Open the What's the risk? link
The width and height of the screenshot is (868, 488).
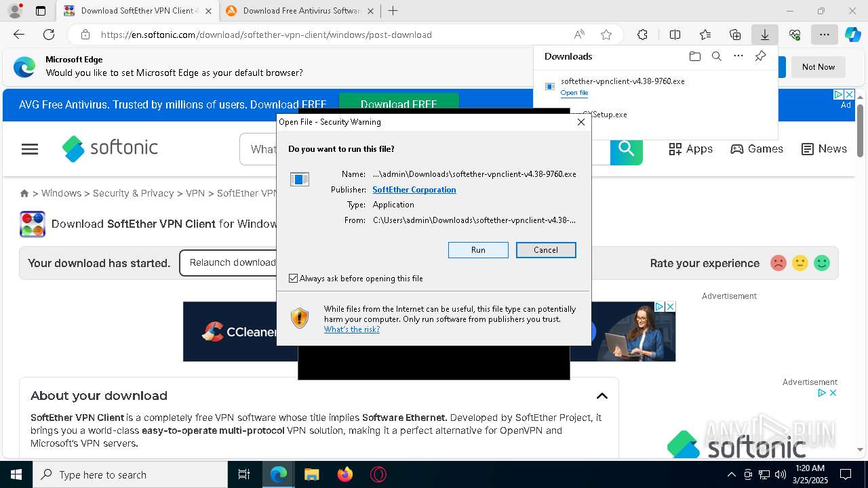coord(352,329)
